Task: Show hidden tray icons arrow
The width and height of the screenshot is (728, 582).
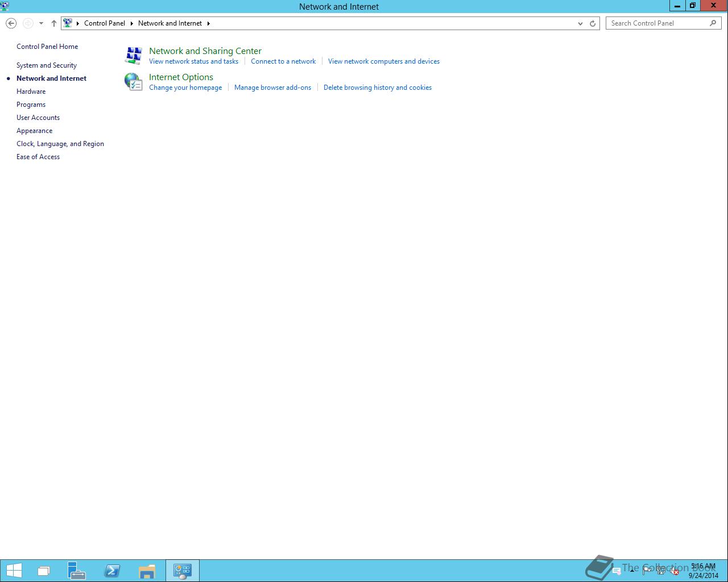Action: click(x=632, y=571)
